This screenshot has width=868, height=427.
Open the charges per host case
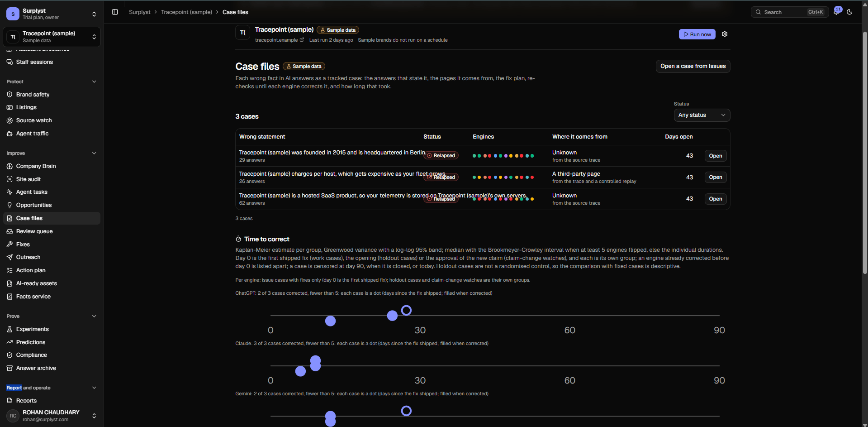point(716,177)
